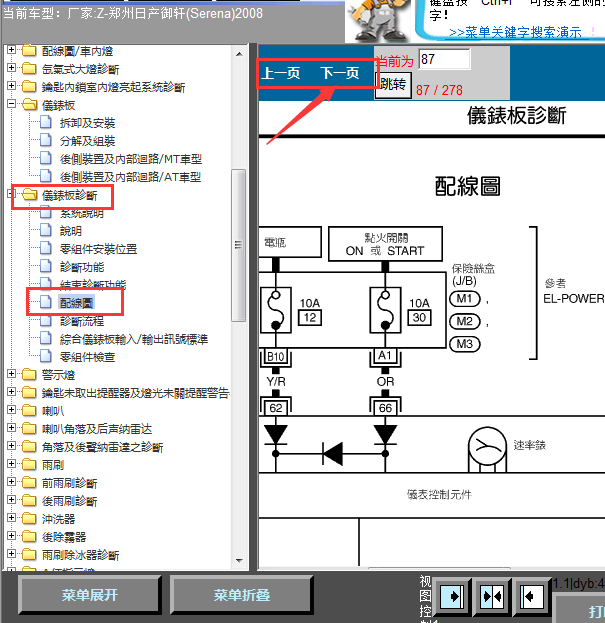This screenshot has height=623, width=605.
Task: Click the 警示燈 folder icon
Action: pos(29,375)
